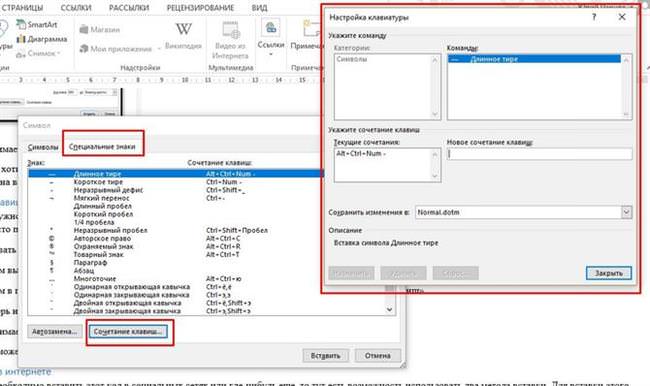Open the Ссылки links menu
The image size is (650, 386).
tap(271, 38)
